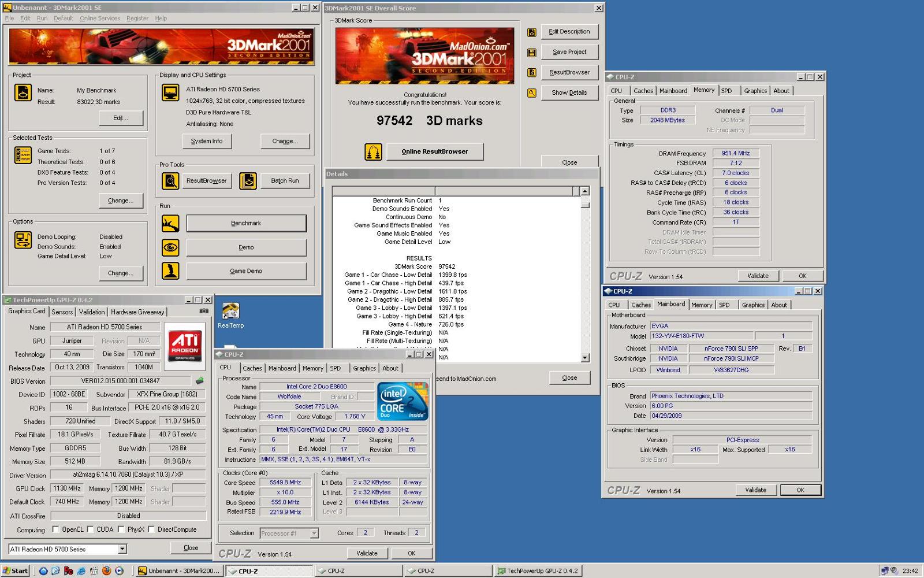Click the Details list scroll-up arrow
This screenshot has width=924, height=578.
[x=584, y=191]
